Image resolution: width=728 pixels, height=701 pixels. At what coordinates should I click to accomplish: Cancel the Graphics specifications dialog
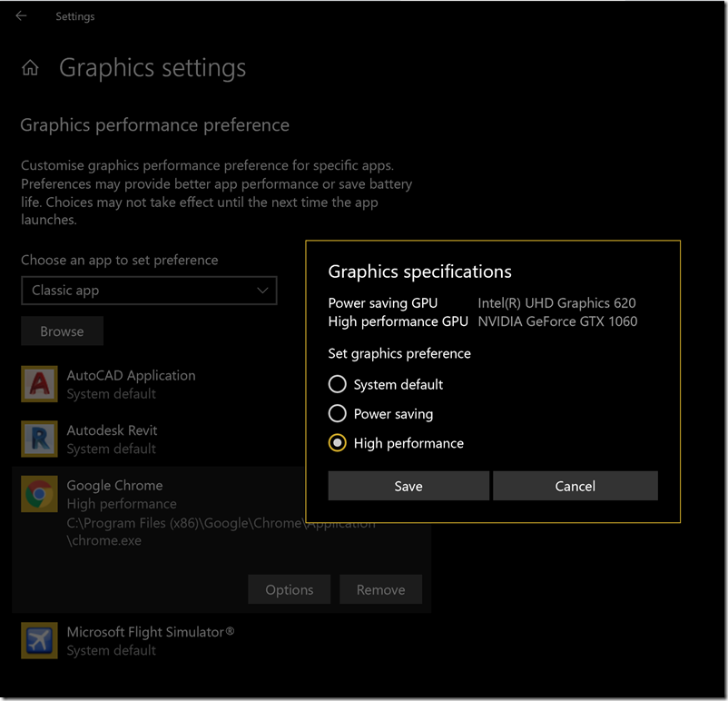point(575,486)
